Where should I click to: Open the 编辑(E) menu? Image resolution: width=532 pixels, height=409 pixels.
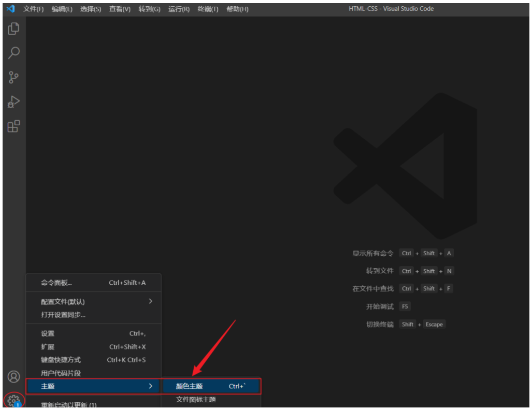(62, 9)
